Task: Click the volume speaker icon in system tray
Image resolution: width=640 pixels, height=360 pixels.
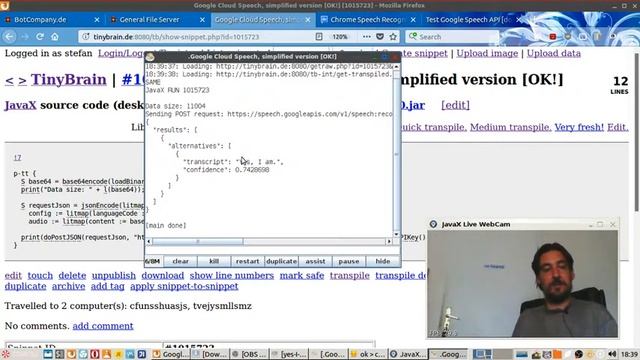Action: [x=611, y=354]
